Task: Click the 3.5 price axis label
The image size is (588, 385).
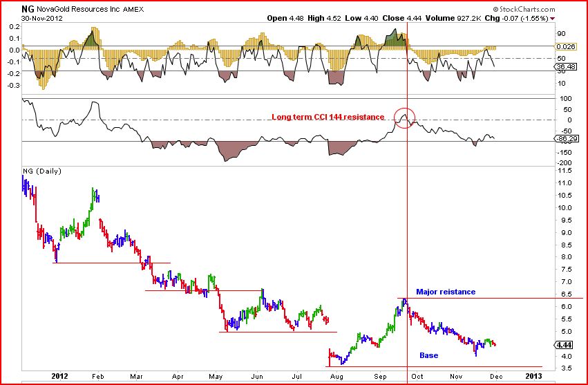Action: click(567, 368)
